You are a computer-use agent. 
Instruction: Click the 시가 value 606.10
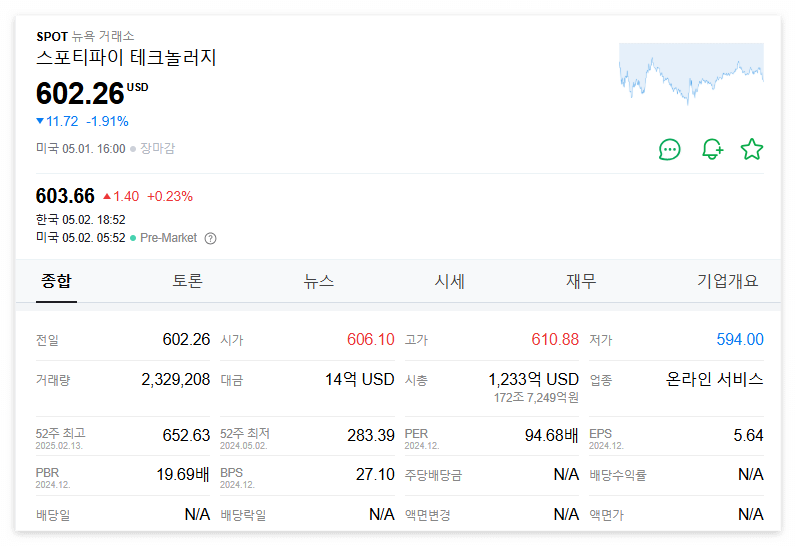pyautogui.click(x=371, y=339)
